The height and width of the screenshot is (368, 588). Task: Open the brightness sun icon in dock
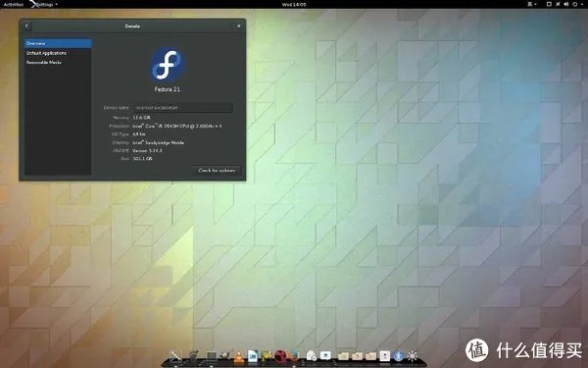(413, 355)
